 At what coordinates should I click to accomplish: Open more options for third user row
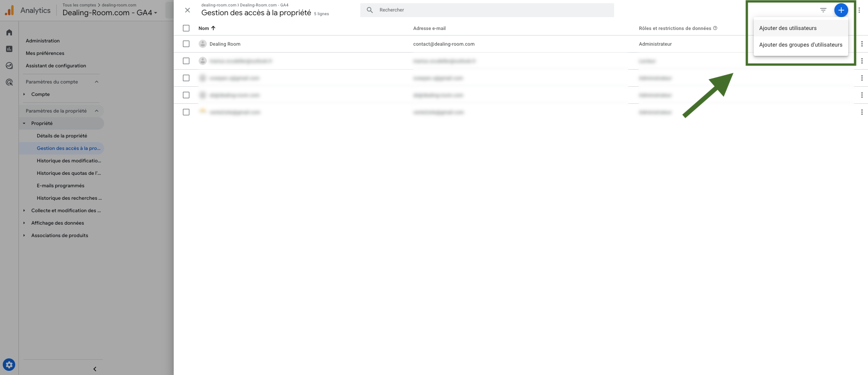point(862,78)
